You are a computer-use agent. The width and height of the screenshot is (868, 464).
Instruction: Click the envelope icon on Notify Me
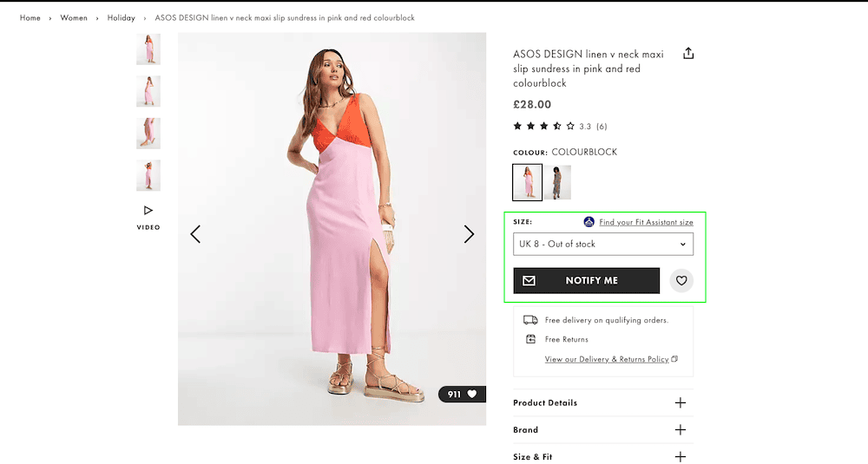click(x=529, y=280)
